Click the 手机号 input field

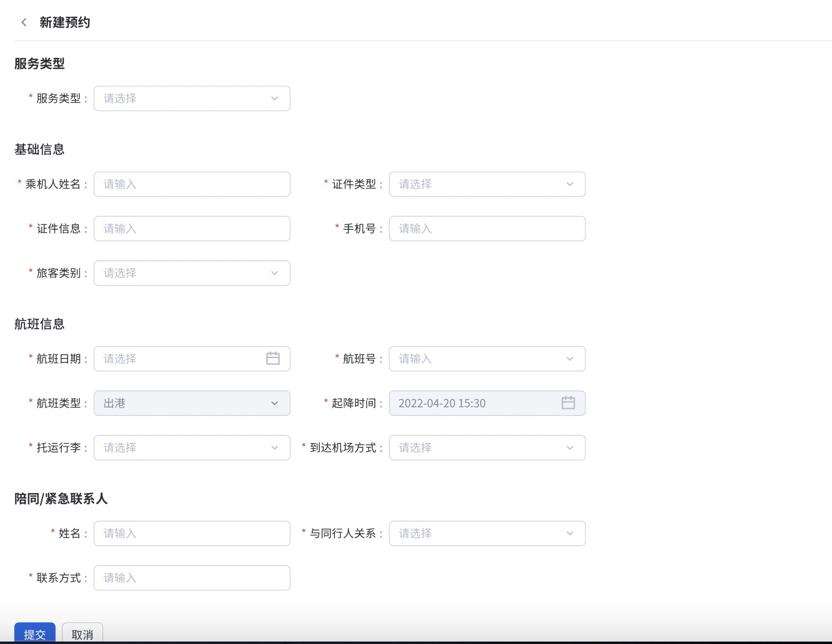[487, 229]
